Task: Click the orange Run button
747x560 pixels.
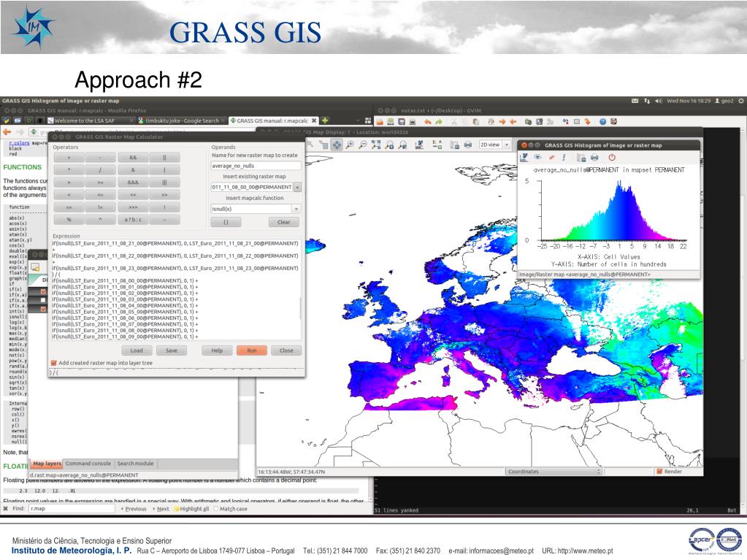Action: pos(251,350)
